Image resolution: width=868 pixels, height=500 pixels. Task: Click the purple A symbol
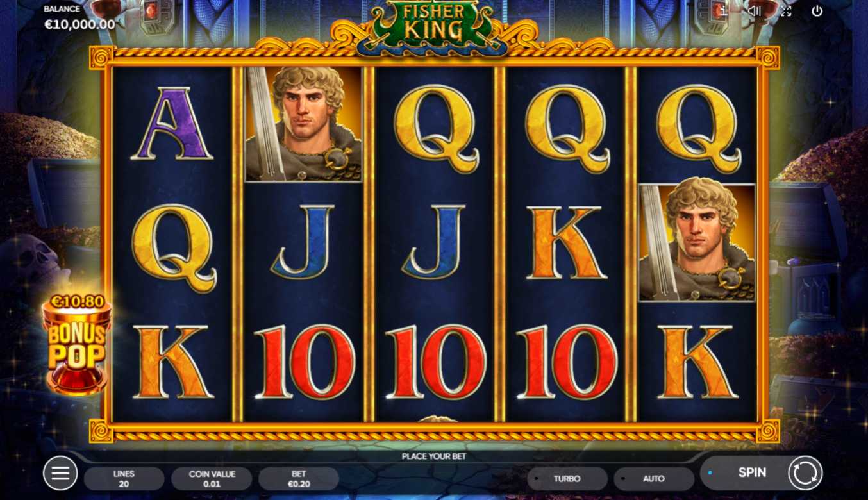click(172, 124)
